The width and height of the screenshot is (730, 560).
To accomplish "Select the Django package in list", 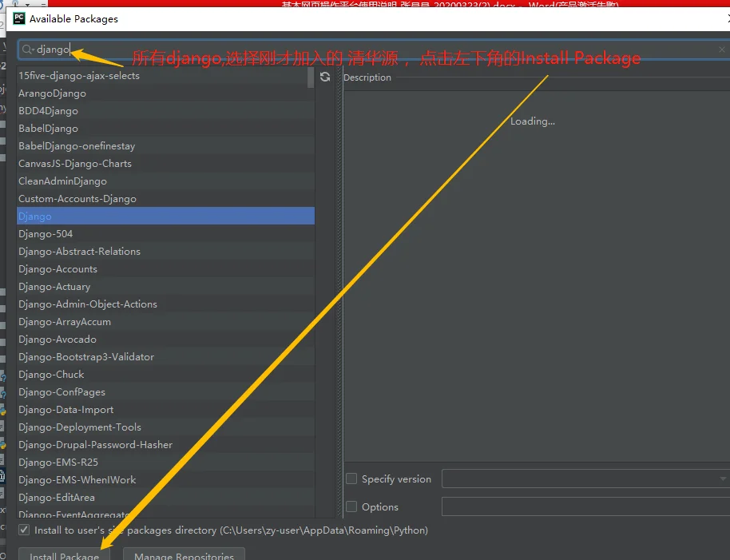I will [x=166, y=216].
